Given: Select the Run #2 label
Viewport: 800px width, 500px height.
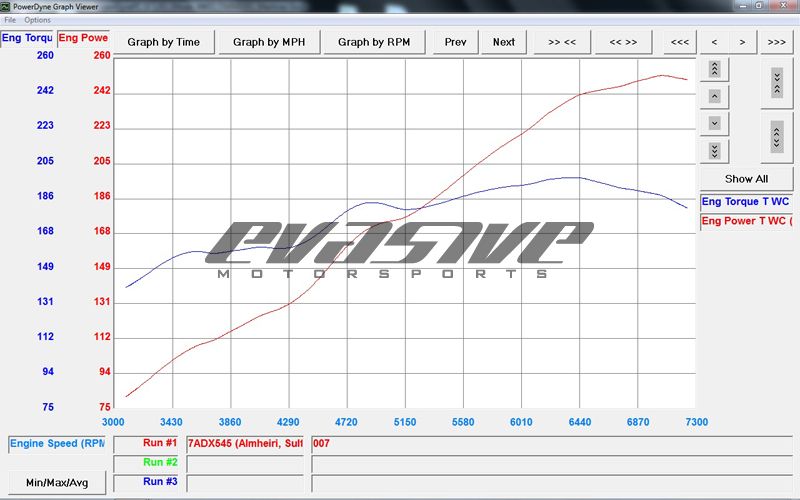Looking at the screenshot, I should 146,463.
